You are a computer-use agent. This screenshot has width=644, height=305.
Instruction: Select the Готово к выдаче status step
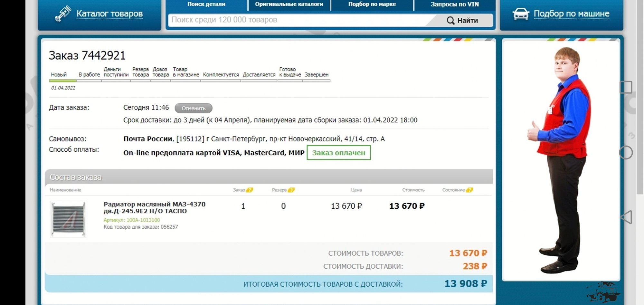pos(290,72)
